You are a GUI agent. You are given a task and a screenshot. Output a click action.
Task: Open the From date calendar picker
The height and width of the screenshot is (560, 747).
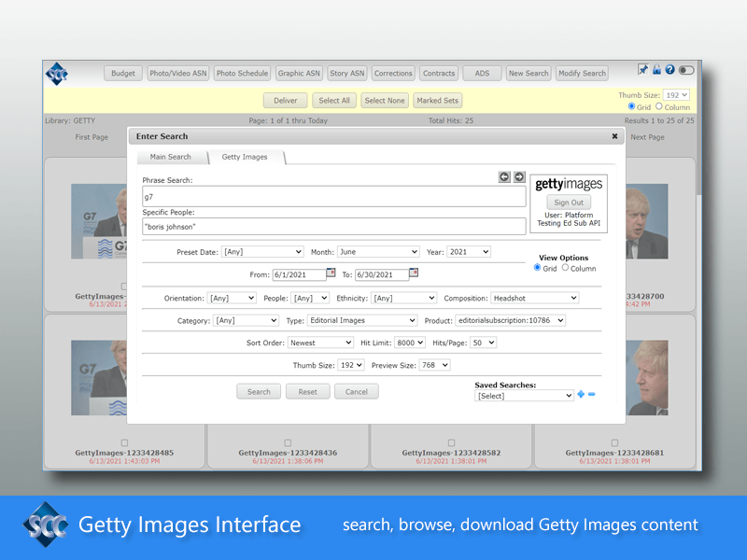331,273
